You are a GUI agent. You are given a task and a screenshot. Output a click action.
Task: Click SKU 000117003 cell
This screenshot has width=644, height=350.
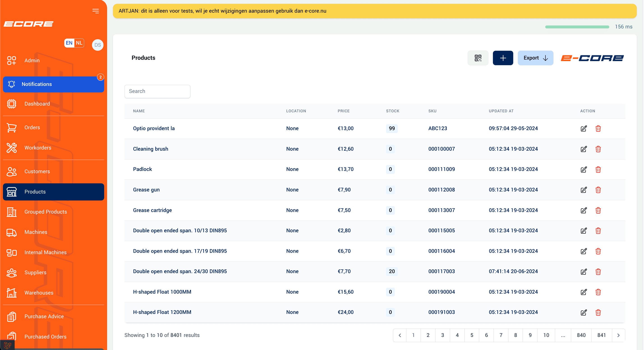coord(442,272)
